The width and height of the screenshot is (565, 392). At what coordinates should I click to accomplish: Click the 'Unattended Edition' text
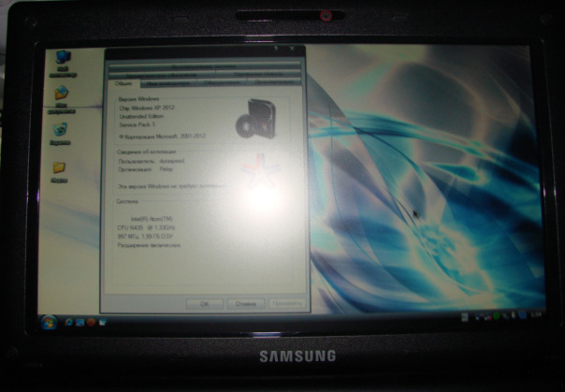click(141, 116)
